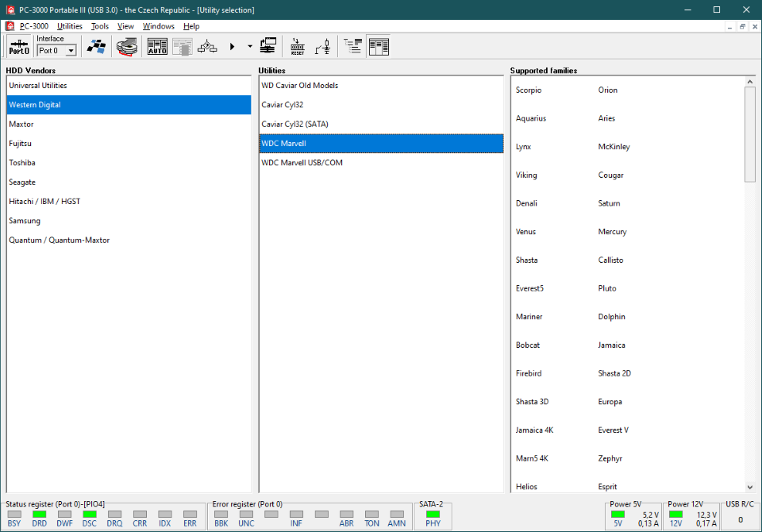Click Orion in Supported families

click(607, 90)
